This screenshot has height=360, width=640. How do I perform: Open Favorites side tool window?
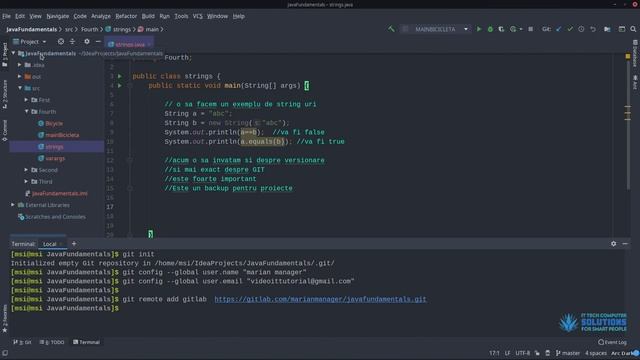pos(4,318)
